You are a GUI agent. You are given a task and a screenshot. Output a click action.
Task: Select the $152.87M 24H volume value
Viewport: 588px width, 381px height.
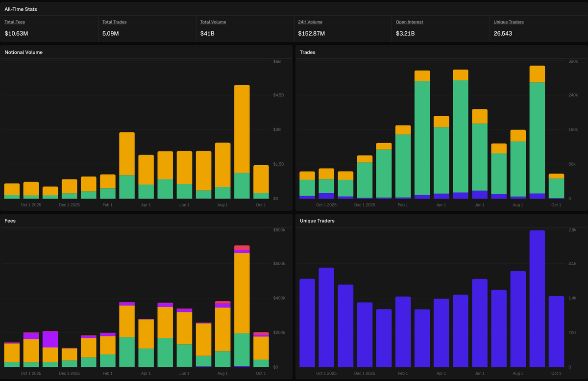point(311,34)
